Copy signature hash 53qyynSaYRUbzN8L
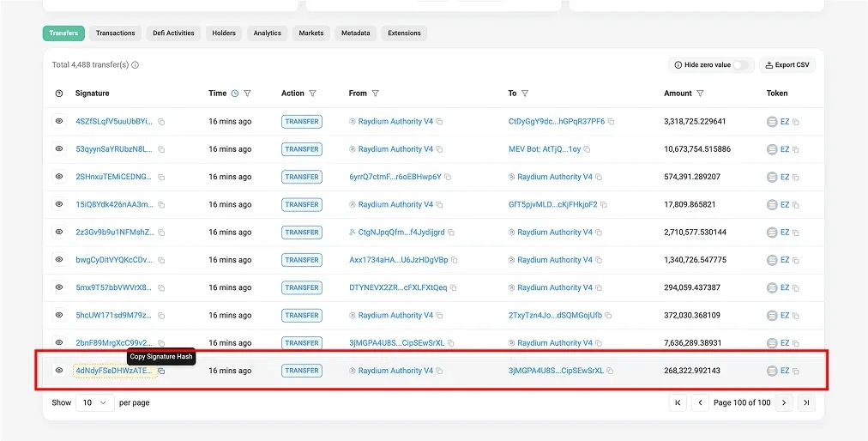The image size is (868, 441). pyautogui.click(x=161, y=149)
